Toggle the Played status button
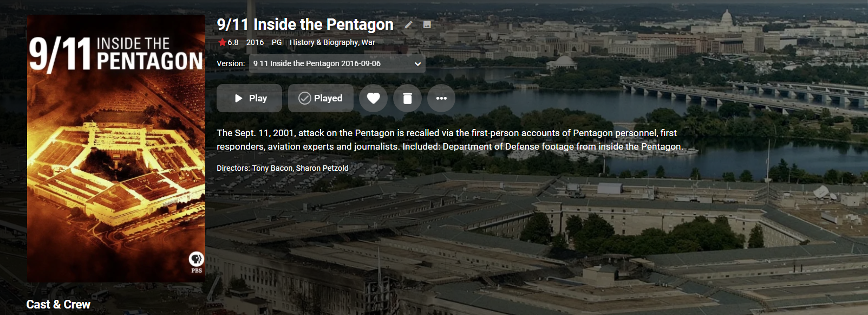Screen dimensions: 868x315 click(321, 98)
